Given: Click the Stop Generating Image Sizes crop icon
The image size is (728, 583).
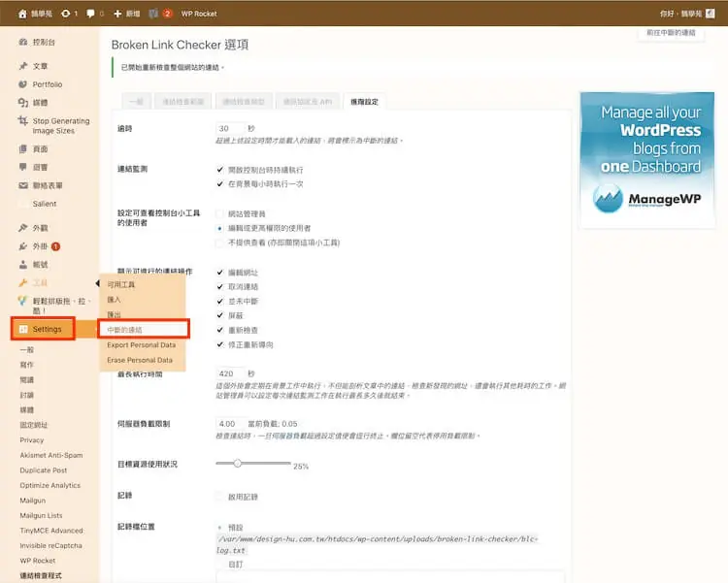Looking at the screenshot, I should [22, 121].
